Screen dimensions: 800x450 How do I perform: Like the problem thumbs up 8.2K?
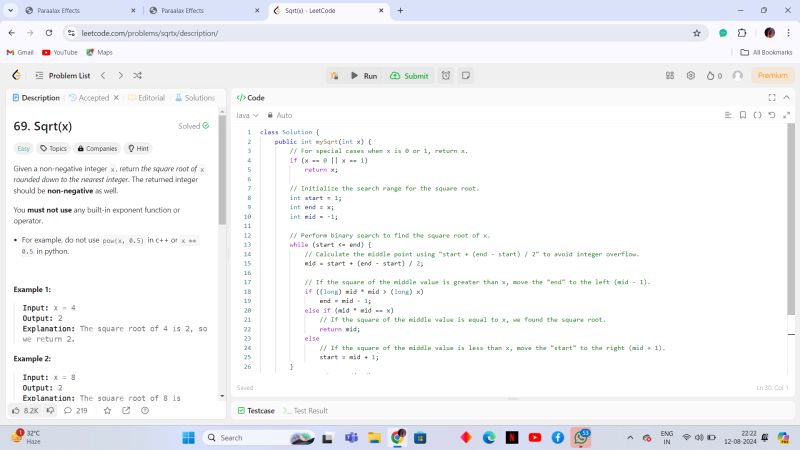[x=26, y=410]
